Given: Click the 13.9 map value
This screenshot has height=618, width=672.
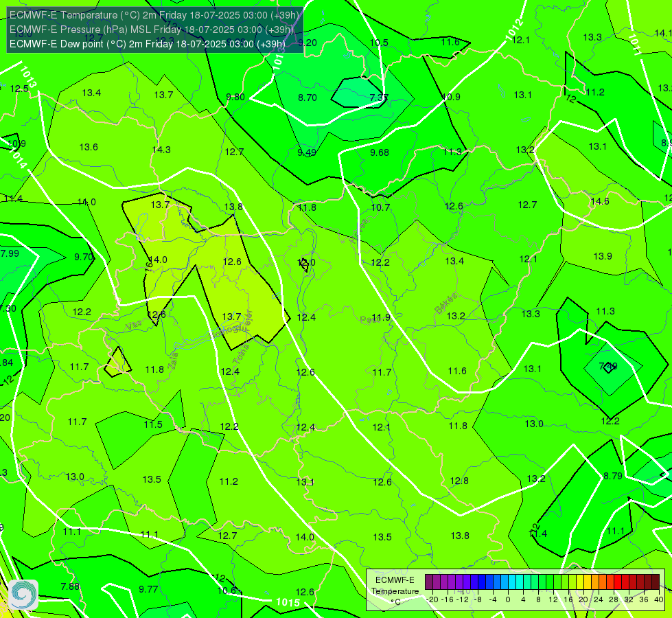Looking at the screenshot, I should pos(603,256).
